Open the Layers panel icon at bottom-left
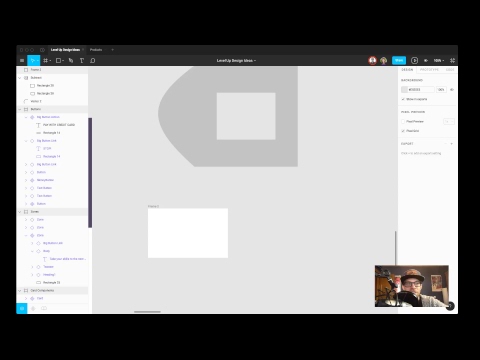The image size is (480, 360). [x=22, y=308]
